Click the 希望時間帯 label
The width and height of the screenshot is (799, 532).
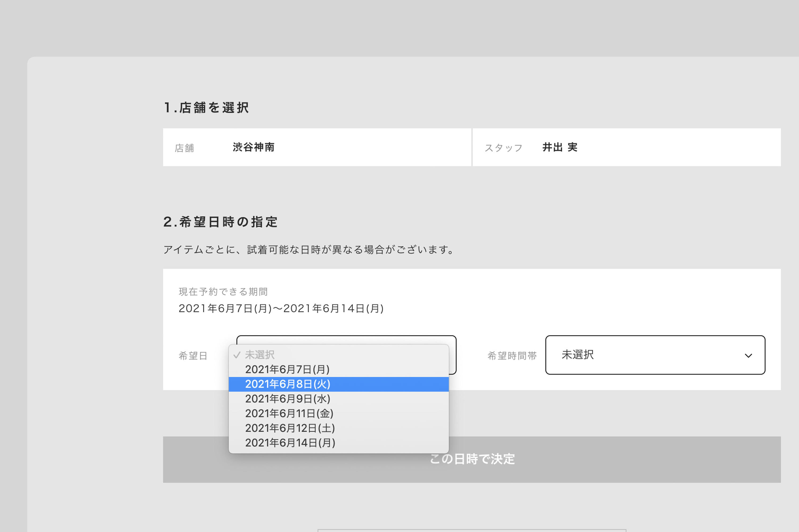(x=512, y=355)
